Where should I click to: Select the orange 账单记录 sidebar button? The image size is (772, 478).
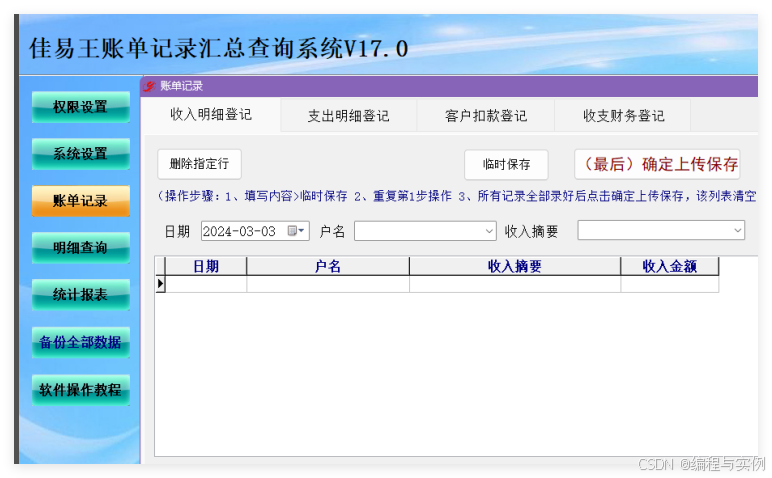[x=81, y=201]
